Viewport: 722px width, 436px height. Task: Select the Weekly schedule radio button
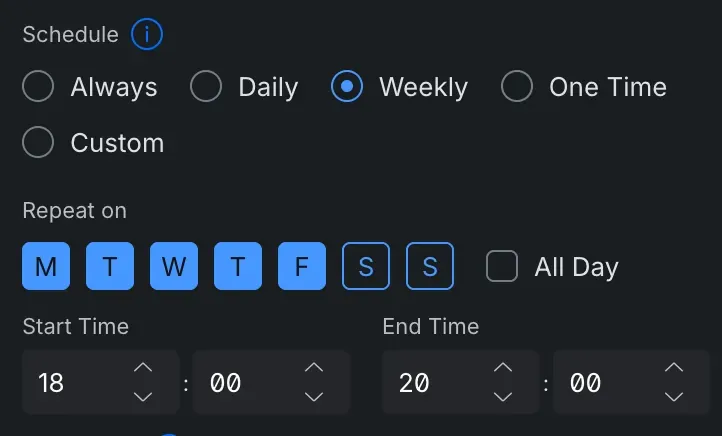347,87
